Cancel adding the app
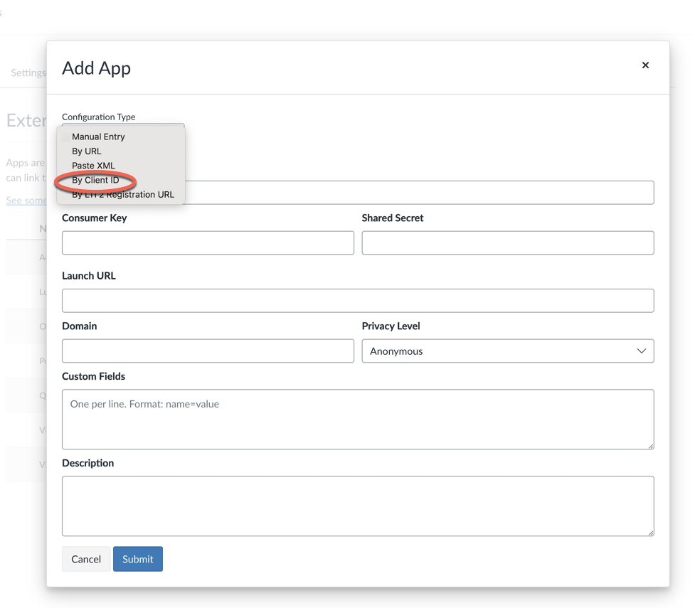Viewport: 700px width, 608px height. click(x=85, y=559)
